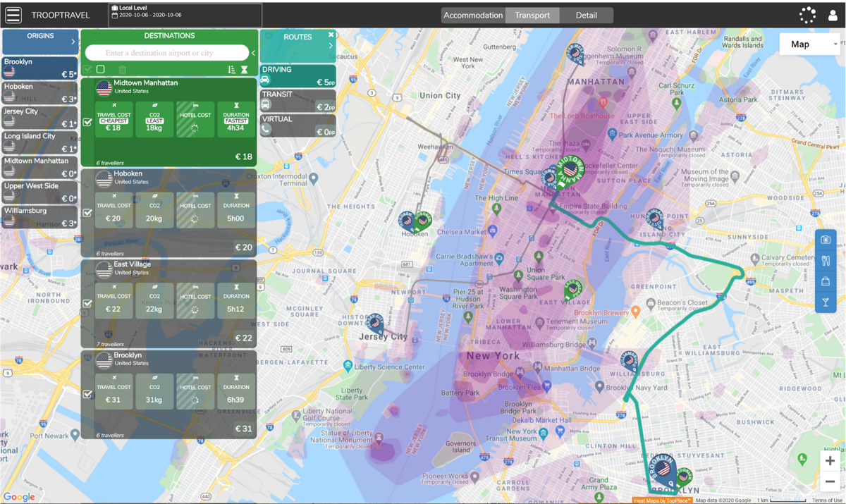Click the Midtown Manhattan flag in destinations
Screen dimensions: 846x504
[104, 88]
